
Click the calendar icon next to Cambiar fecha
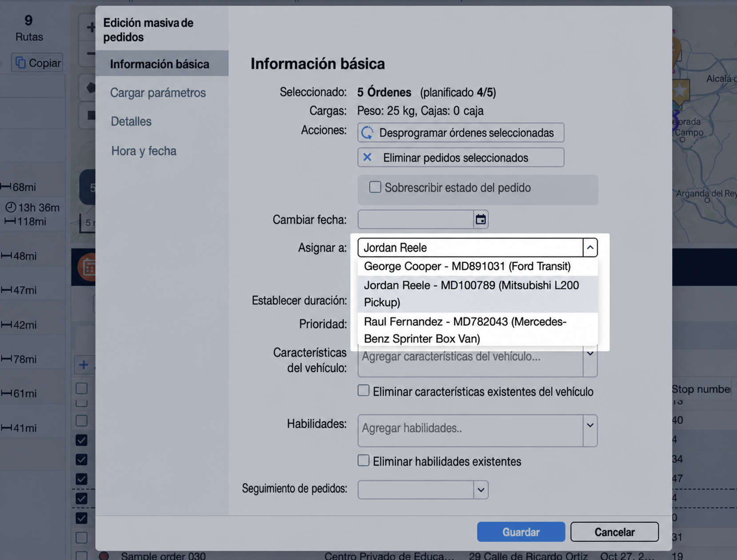[481, 220]
